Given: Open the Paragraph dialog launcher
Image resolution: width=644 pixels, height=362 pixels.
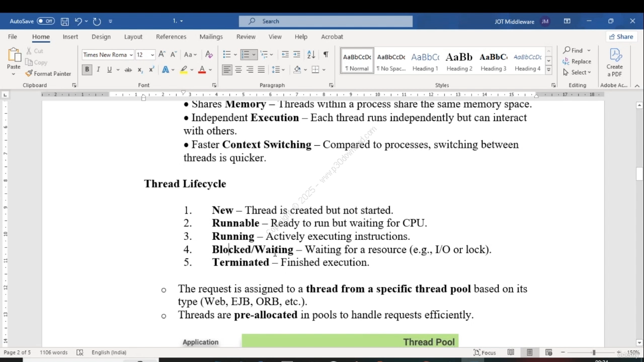Looking at the screenshot, I should tap(331, 85).
